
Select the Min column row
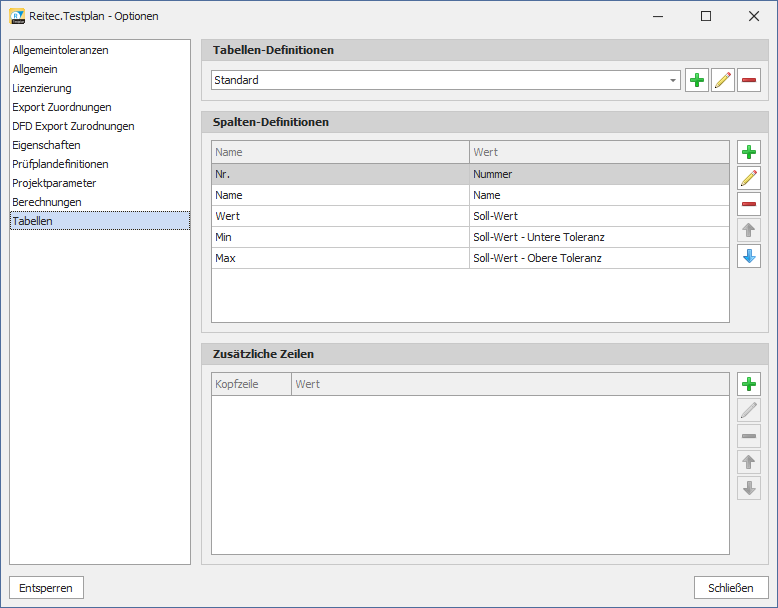(x=340, y=237)
